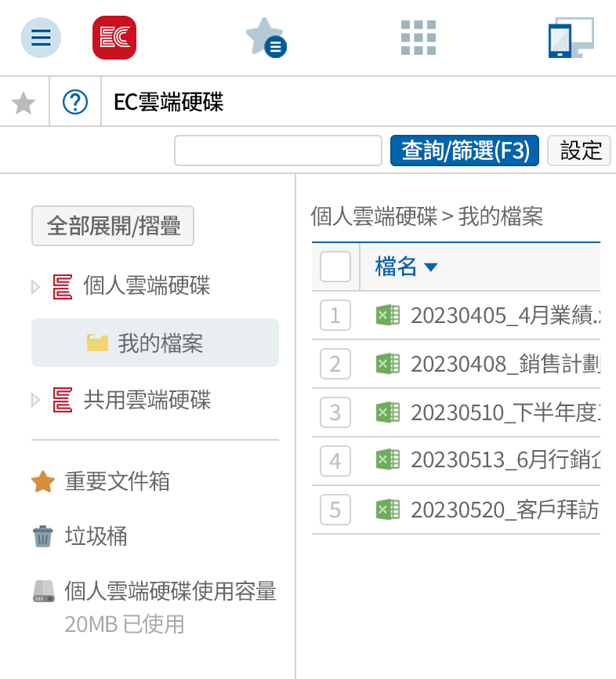Open the 垃圾桶 trash bin
Viewport: 616px width, 679px height.
tap(96, 537)
